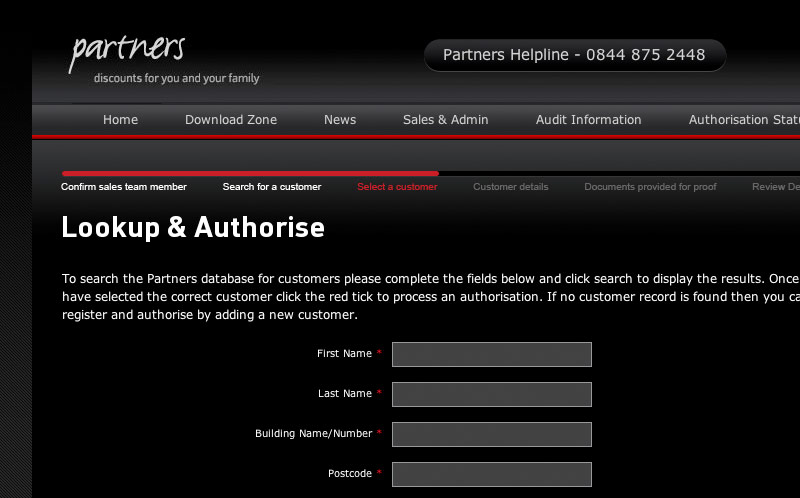Select the Building Name/Number text box

point(491,434)
